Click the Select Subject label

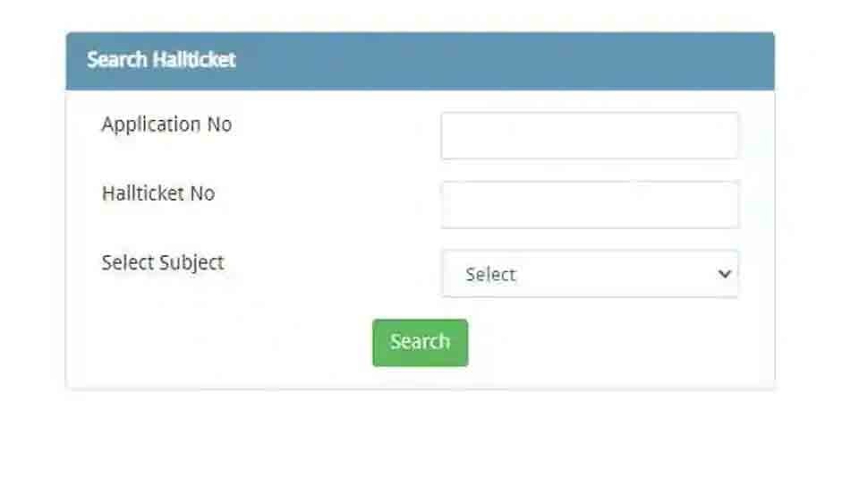tap(163, 262)
